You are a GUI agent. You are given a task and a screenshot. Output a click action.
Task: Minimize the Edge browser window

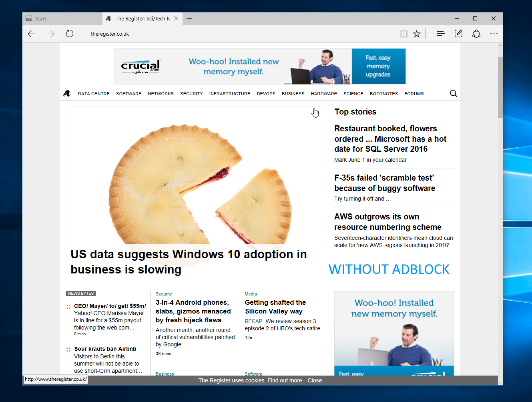click(457, 18)
